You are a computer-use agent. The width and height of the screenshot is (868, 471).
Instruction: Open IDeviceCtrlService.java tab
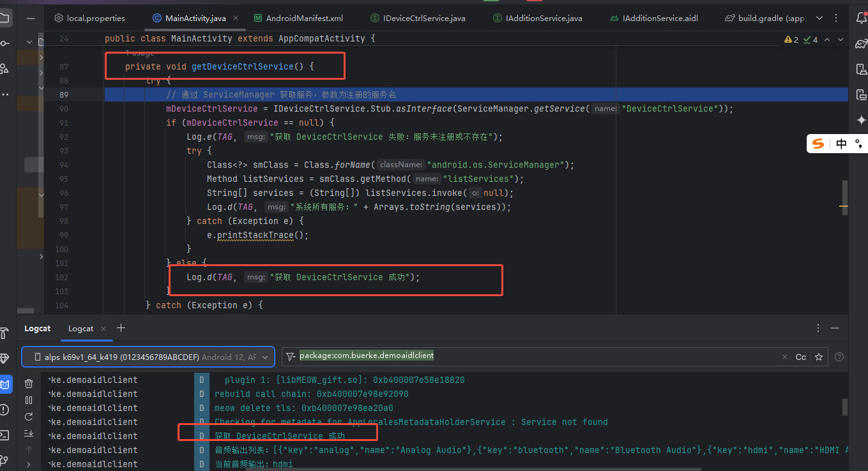tap(417, 18)
